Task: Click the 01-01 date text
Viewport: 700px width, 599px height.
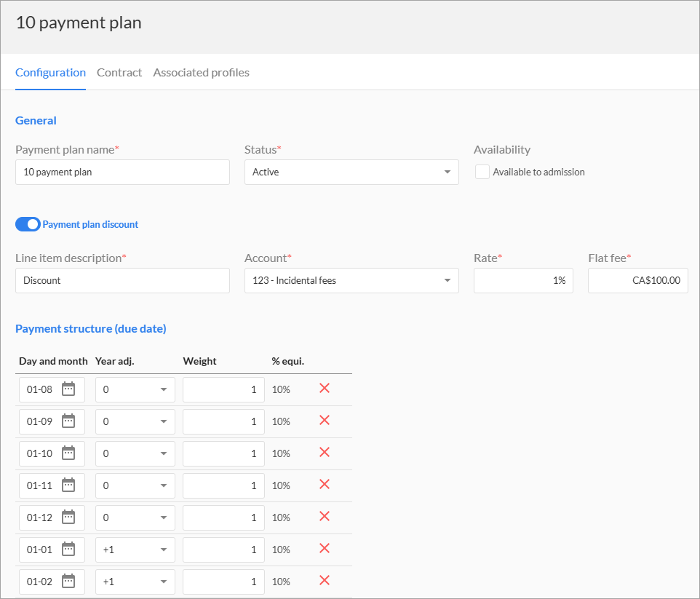Action: coord(39,550)
